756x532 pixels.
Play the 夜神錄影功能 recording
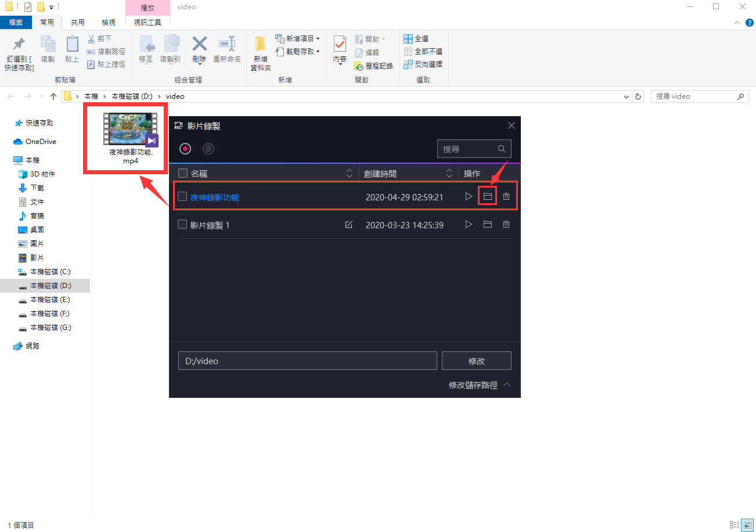click(469, 197)
